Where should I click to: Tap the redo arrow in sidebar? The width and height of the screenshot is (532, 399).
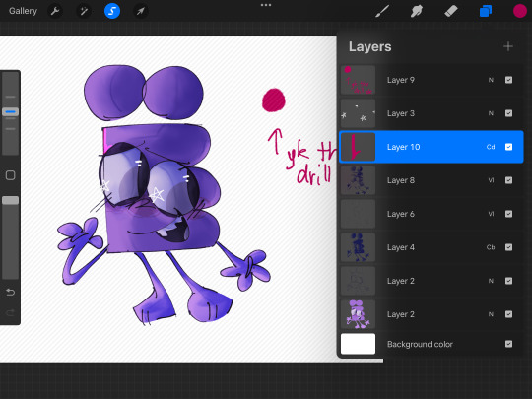10,312
